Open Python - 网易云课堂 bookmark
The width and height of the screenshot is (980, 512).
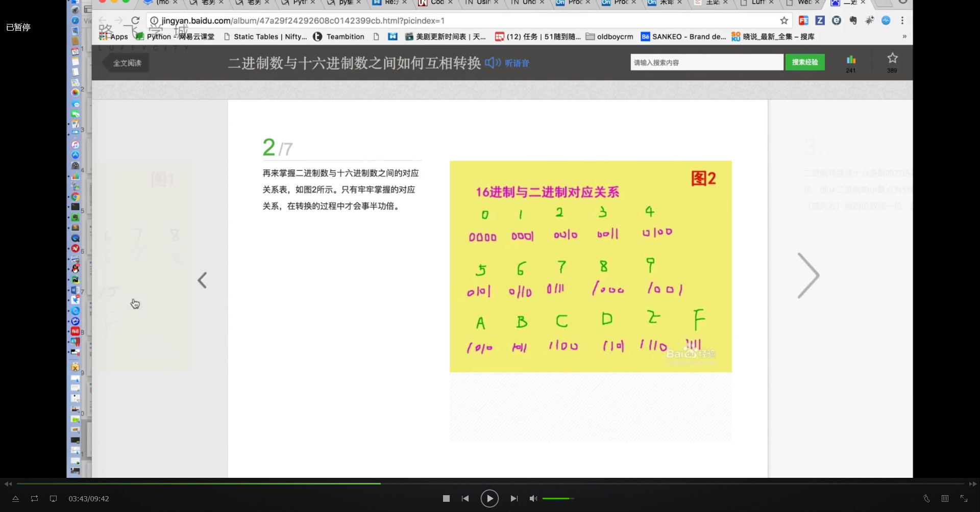(x=175, y=37)
